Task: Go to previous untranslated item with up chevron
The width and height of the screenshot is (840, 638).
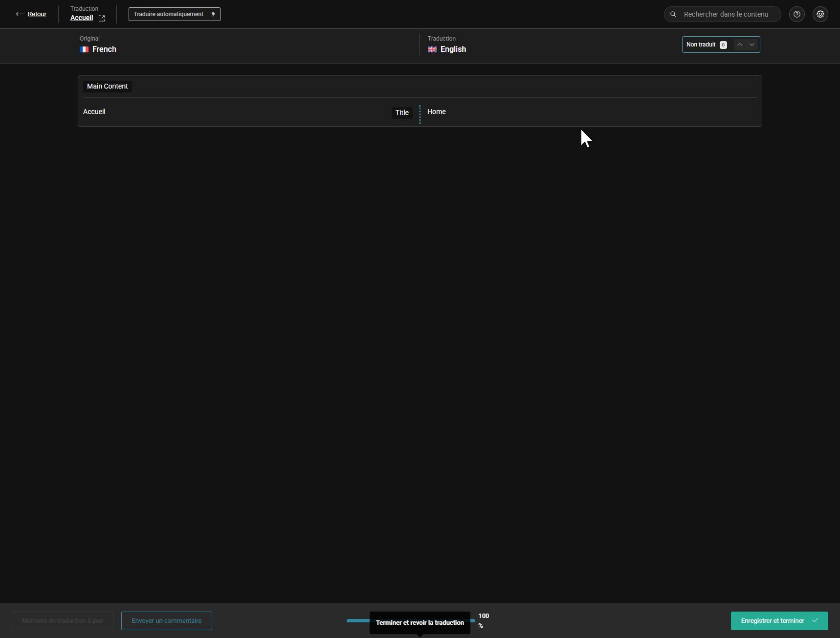Action: [740, 45]
